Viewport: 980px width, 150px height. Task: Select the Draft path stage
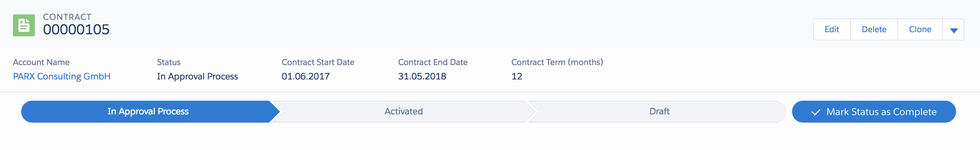point(659,111)
